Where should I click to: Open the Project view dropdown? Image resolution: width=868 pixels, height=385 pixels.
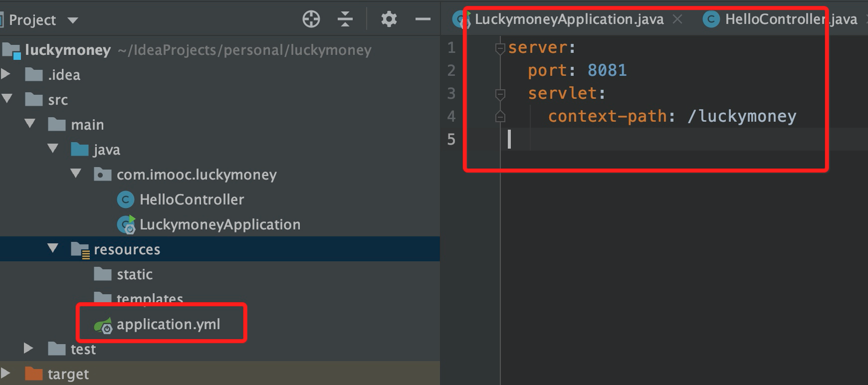click(73, 20)
